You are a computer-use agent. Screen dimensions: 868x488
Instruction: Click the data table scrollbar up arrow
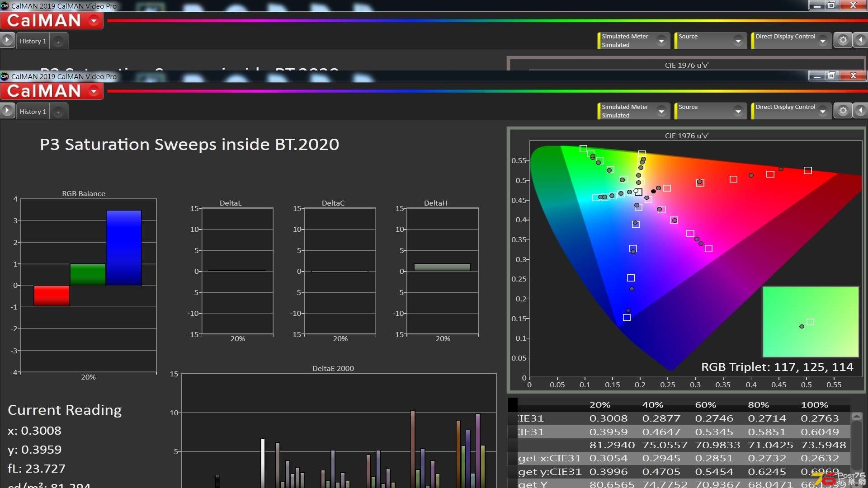point(857,416)
